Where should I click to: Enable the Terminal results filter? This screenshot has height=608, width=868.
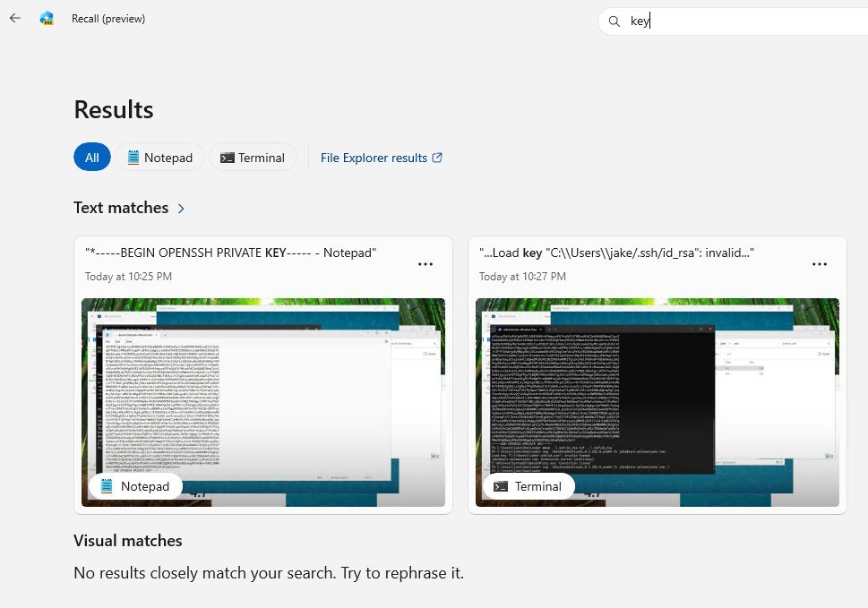pos(253,157)
